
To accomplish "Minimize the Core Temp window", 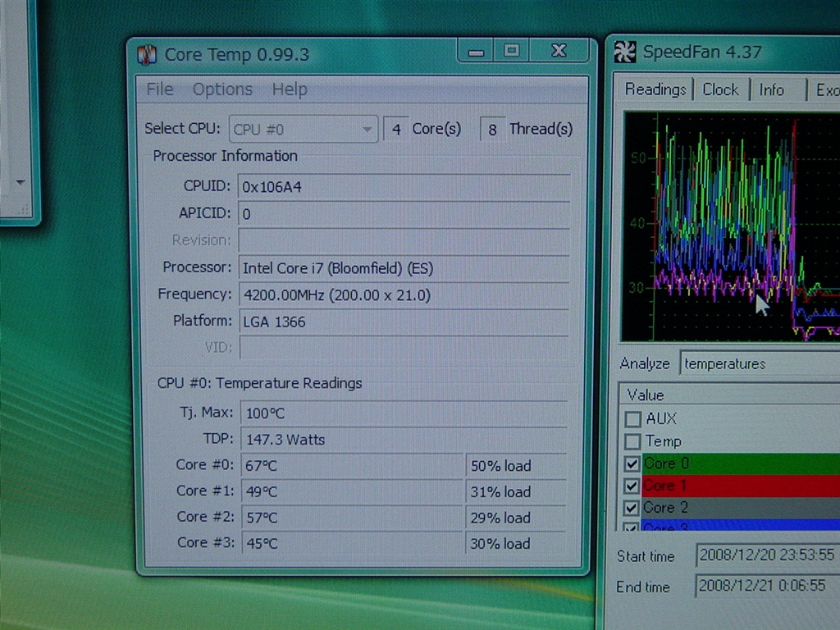I will tap(476, 52).
